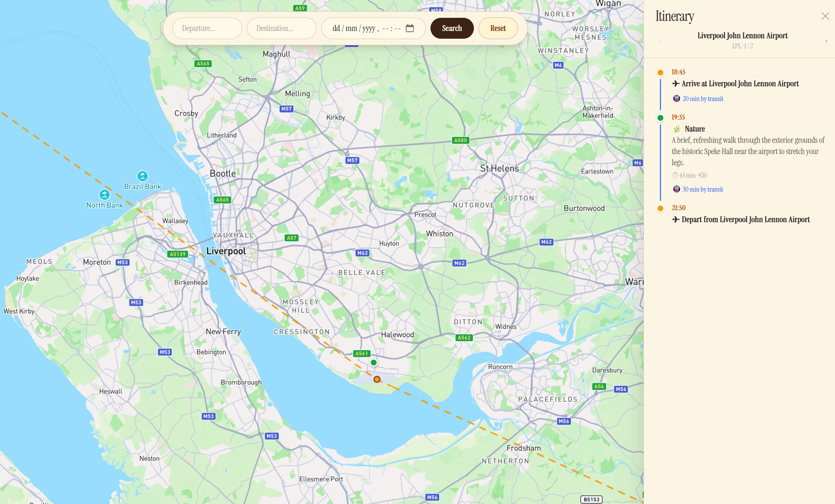This screenshot has width=835, height=504.
Task: Go to next itinerary with right chevron
Action: 826,41
